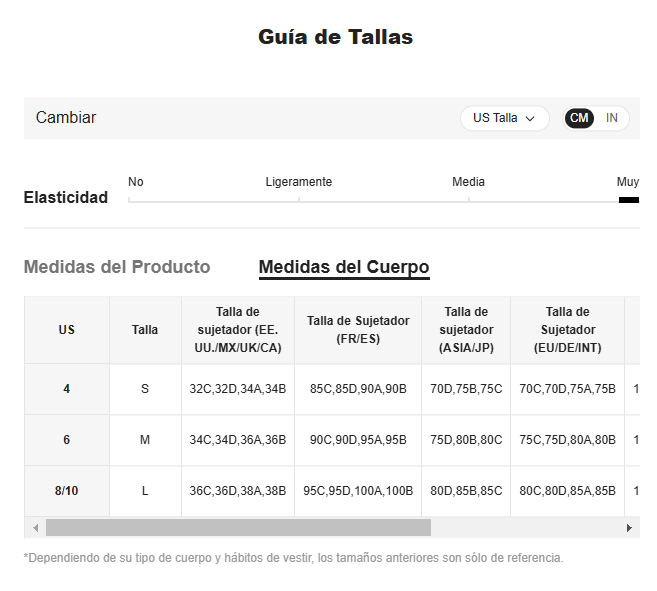Click the Cambiar label

pyautogui.click(x=66, y=118)
